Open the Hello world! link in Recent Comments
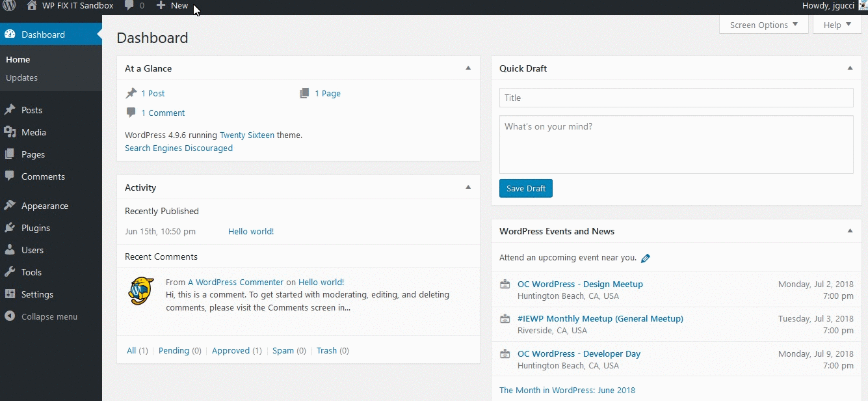 [321, 283]
